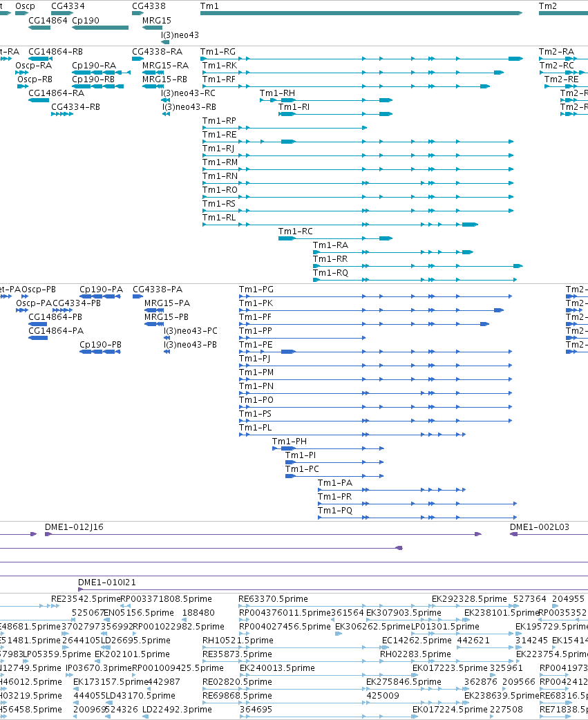Select transcript Tm1-RM
This screenshot has height=720, width=588.
pyautogui.click(x=220, y=162)
